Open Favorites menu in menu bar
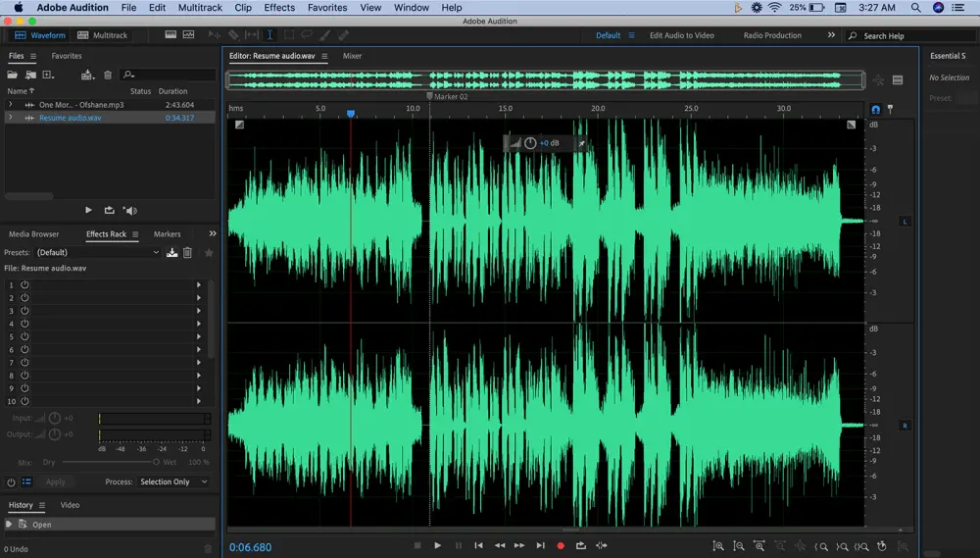The height and width of the screenshot is (558, 980). [327, 8]
